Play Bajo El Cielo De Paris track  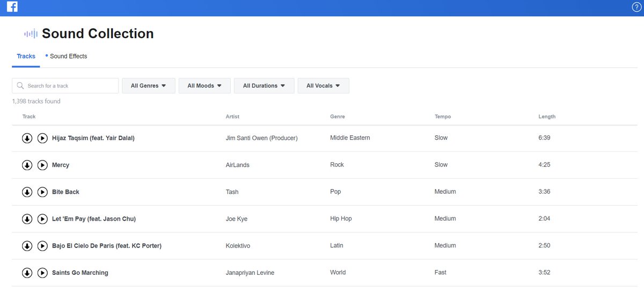coord(42,245)
